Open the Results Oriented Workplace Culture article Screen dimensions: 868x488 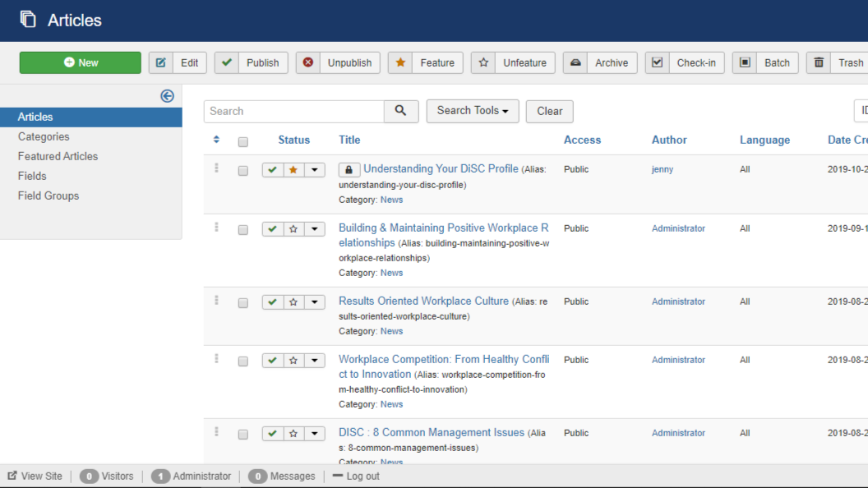point(423,301)
